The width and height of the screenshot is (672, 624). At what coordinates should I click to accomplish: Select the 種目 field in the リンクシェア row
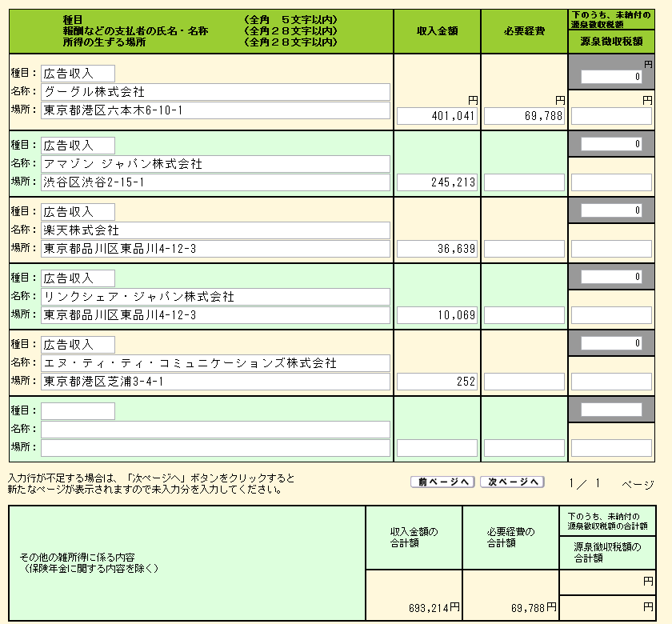click(78, 278)
